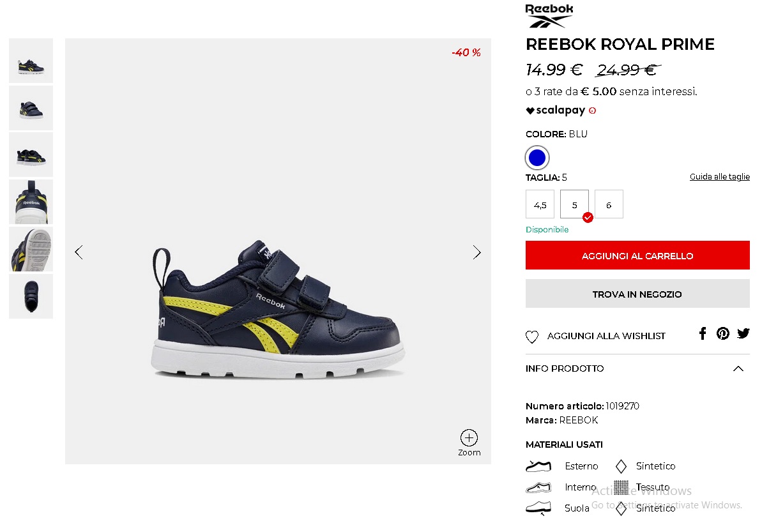Image resolution: width=762 pixels, height=532 pixels.
Task: Open image zoom with plus icon
Action: pyautogui.click(x=469, y=437)
